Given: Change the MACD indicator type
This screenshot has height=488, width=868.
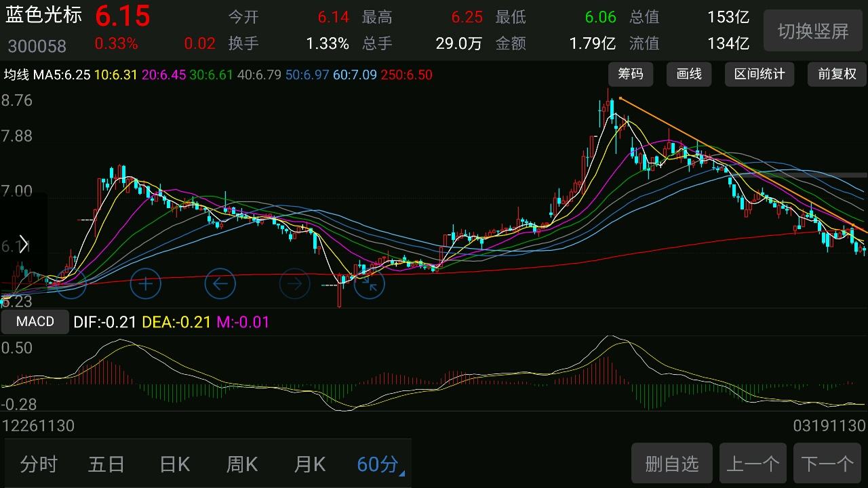Looking at the screenshot, I should [35, 321].
